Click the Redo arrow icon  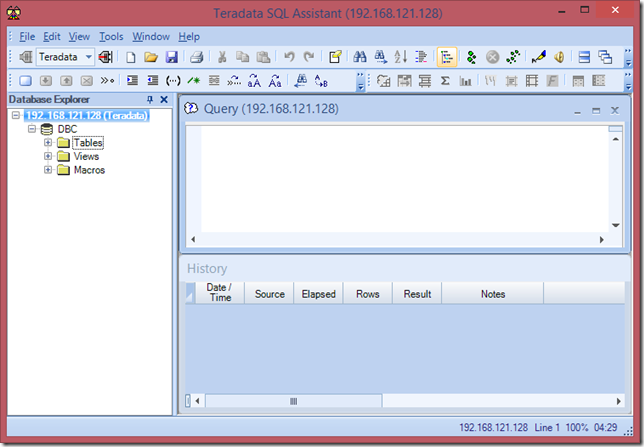point(309,57)
